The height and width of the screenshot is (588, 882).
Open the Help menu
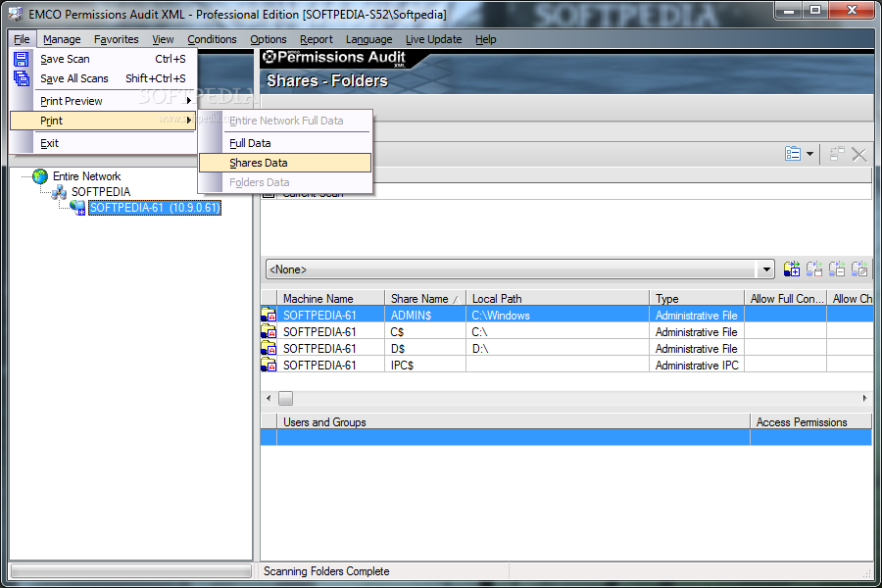pos(485,39)
